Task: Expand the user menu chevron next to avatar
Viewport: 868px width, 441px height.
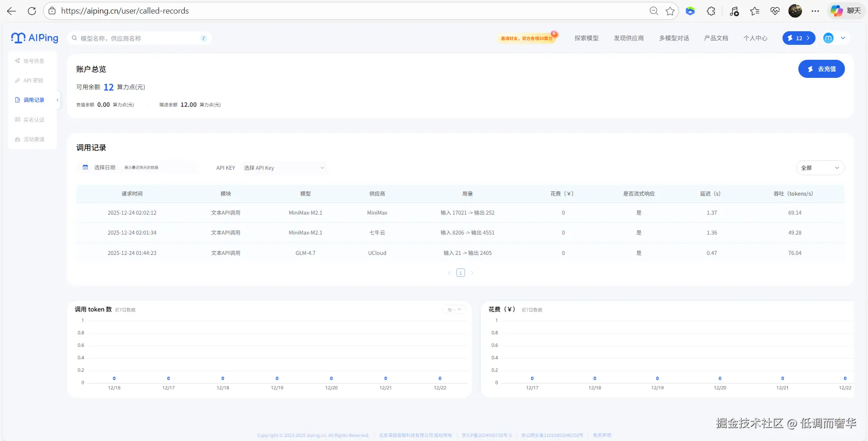Action: [x=843, y=38]
